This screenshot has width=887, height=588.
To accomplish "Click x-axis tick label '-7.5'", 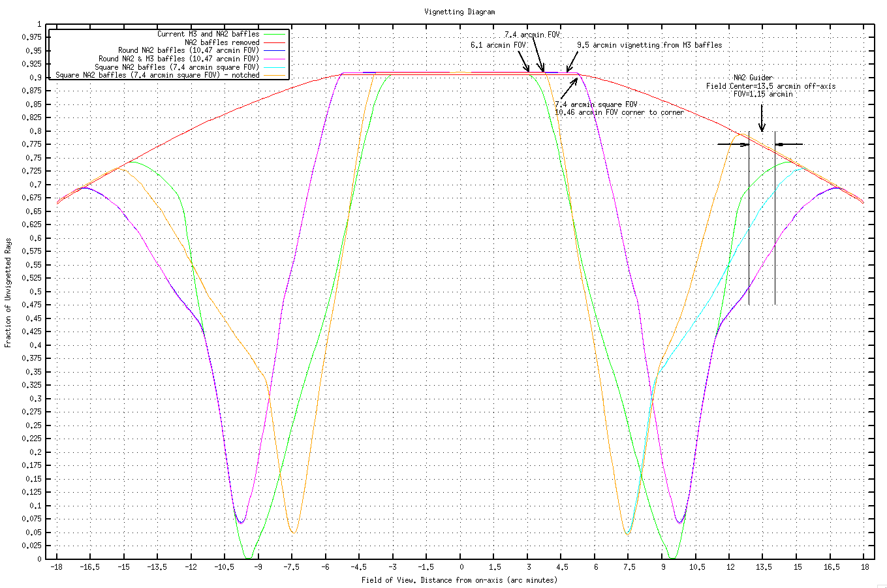I will pyautogui.click(x=291, y=568).
